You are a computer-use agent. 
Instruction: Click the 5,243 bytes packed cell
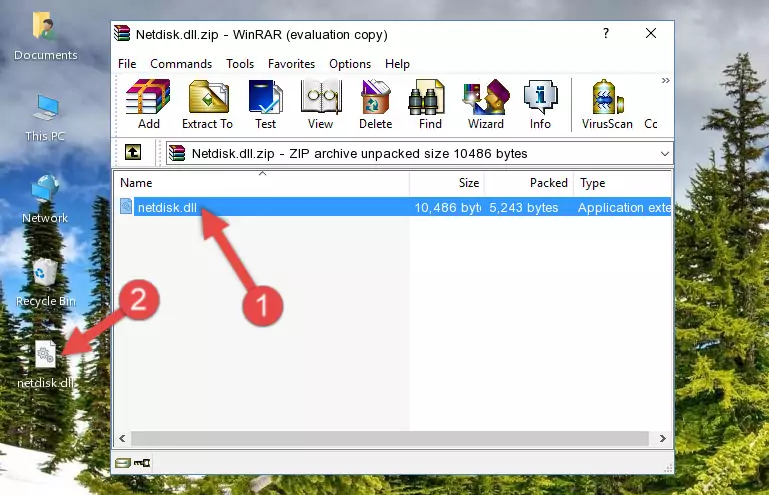pos(524,208)
